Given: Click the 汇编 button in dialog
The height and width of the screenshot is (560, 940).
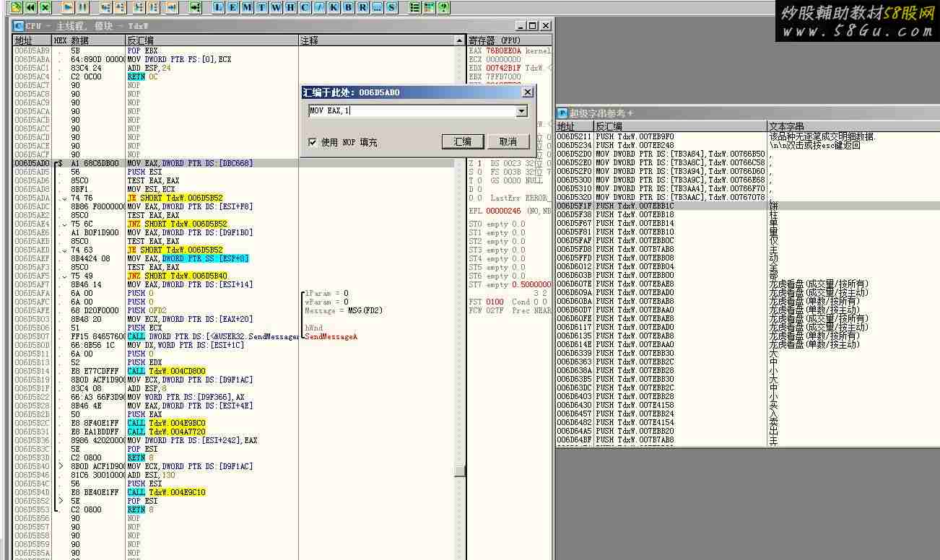Looking at the screenshot, I should click(x=463, y=141).
